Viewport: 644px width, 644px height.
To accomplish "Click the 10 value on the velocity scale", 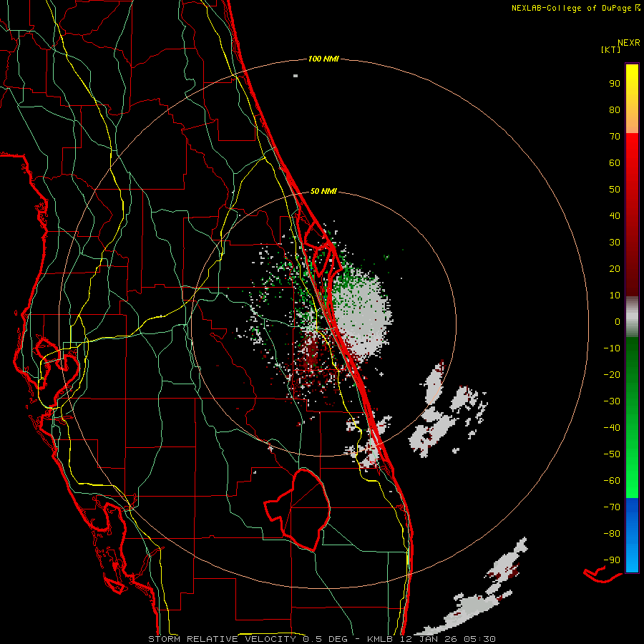I will [615, 296].
